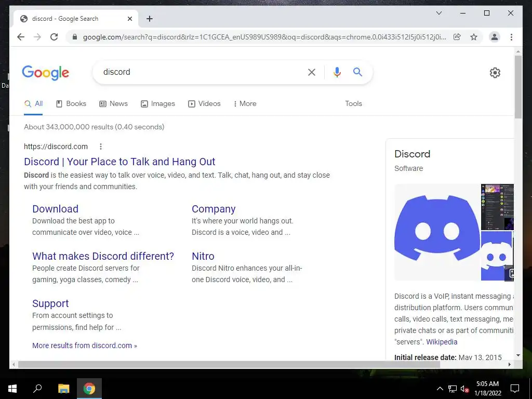This screenshot has height=399, width=532.
Task: Open Windows taskbar search
Action: click(37, 389)
